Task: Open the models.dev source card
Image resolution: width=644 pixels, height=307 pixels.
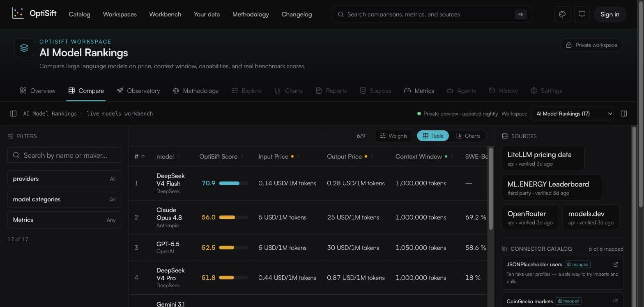Action: pyautogui.click(x=591, y=217)
